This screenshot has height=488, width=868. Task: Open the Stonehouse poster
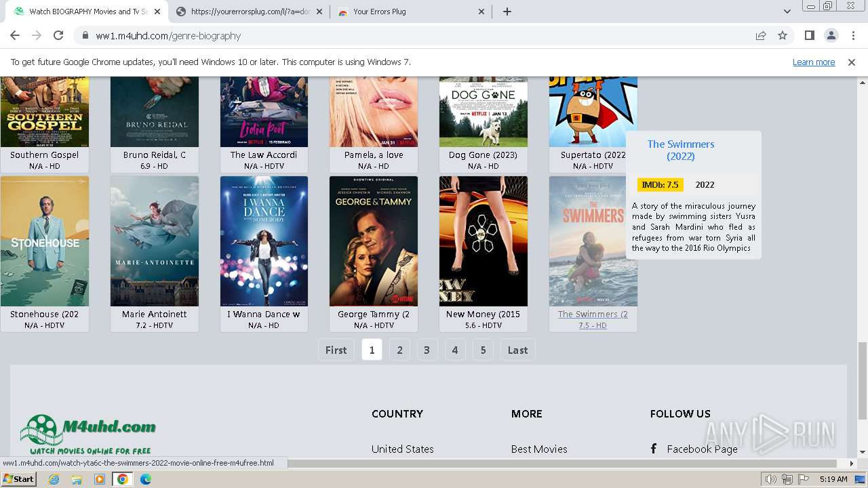coord(45,241)
